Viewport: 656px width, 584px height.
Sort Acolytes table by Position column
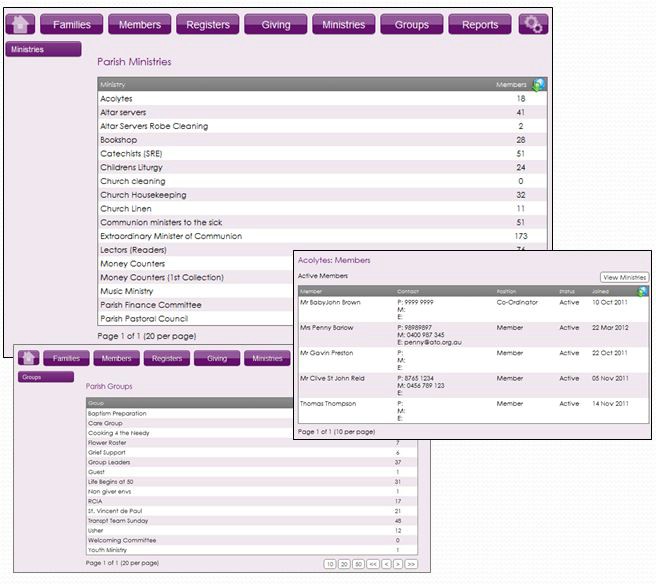[506, 291]
